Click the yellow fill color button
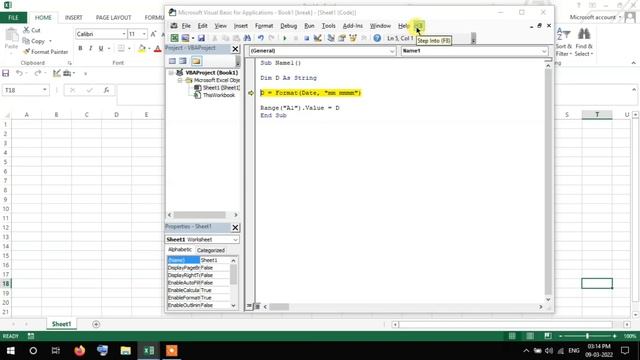640x360 pixels. [142, 49]
